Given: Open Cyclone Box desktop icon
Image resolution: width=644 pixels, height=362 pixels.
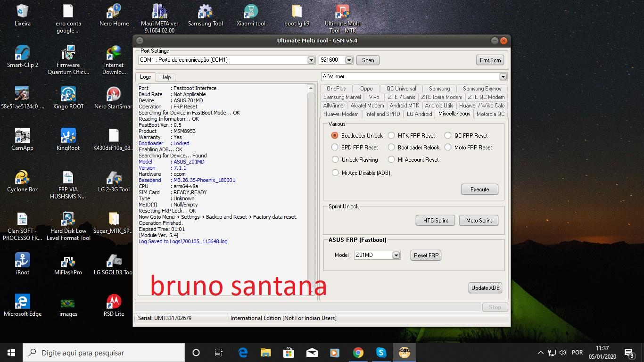Looking at the screenshot, I should pyautogui.click(x=22, y=181).
